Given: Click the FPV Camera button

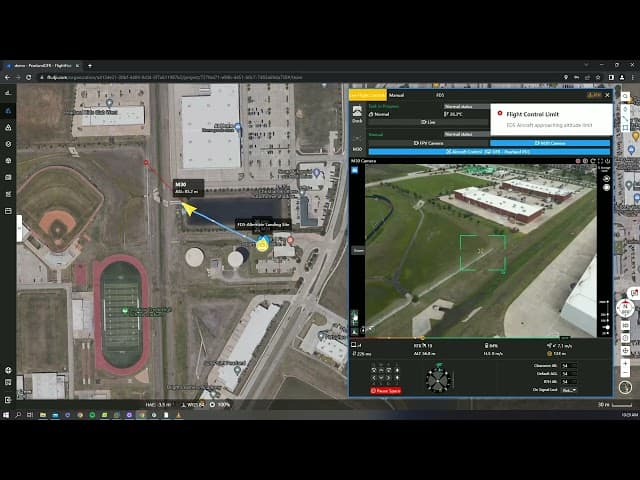Looking at the screenshot, I should tap(429, 143).
